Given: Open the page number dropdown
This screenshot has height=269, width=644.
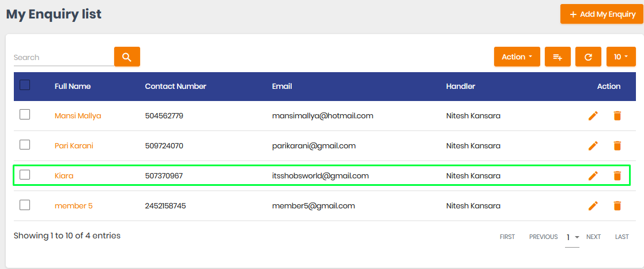Looking at the screenshot, I should pyautogui.click(x=572, y=237).
